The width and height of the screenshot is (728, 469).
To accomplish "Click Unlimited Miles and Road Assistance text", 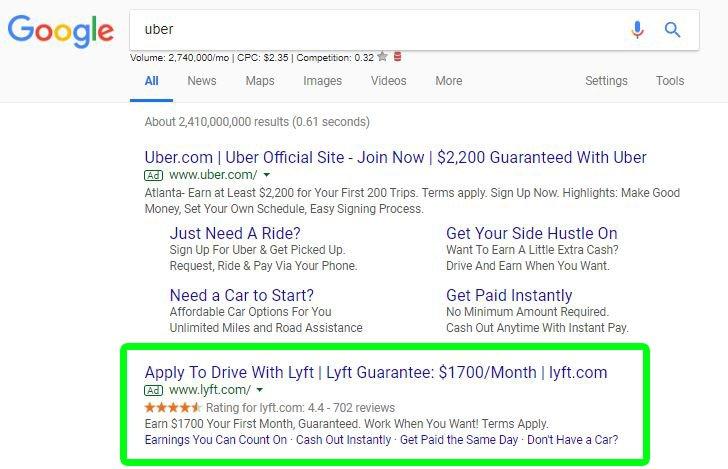I will pyautogui.click(x=266, y=328).
